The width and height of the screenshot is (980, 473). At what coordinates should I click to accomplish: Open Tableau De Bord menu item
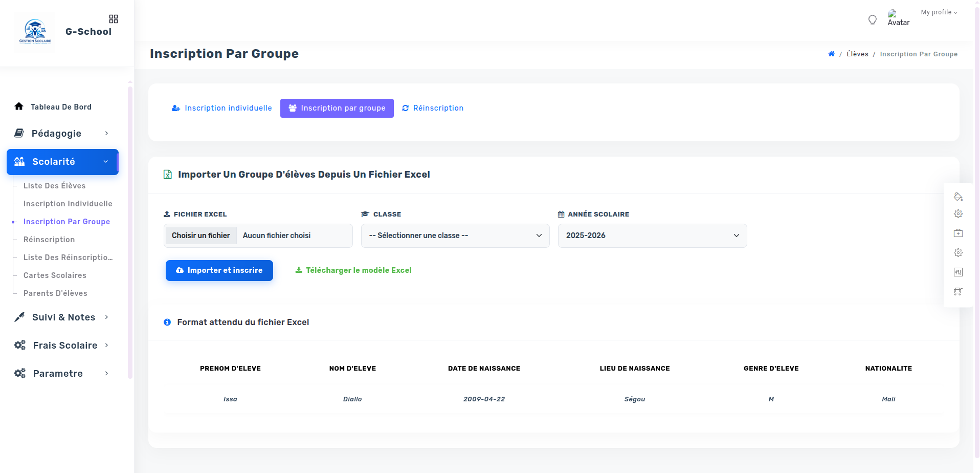[x=61, y=107]
